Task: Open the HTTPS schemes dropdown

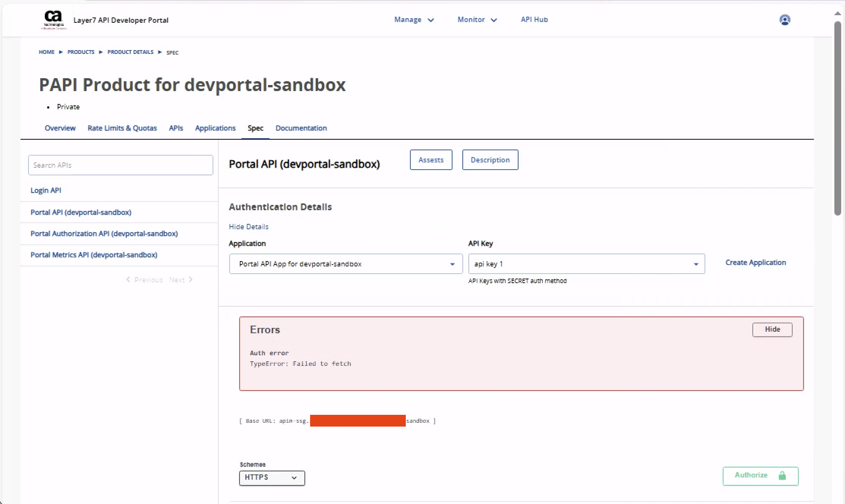Action: click(x=272, y=478)
